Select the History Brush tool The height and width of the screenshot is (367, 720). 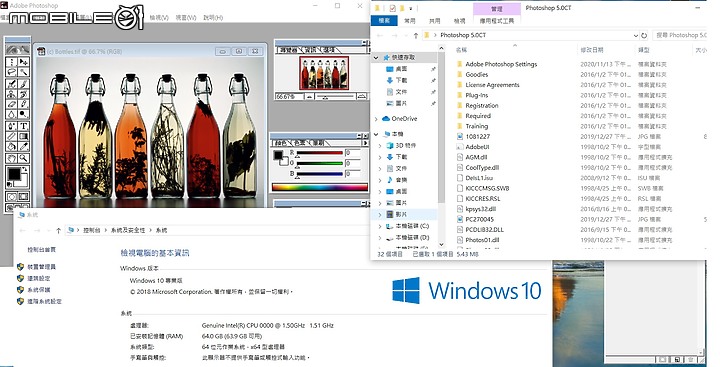[x=23, y=94]
